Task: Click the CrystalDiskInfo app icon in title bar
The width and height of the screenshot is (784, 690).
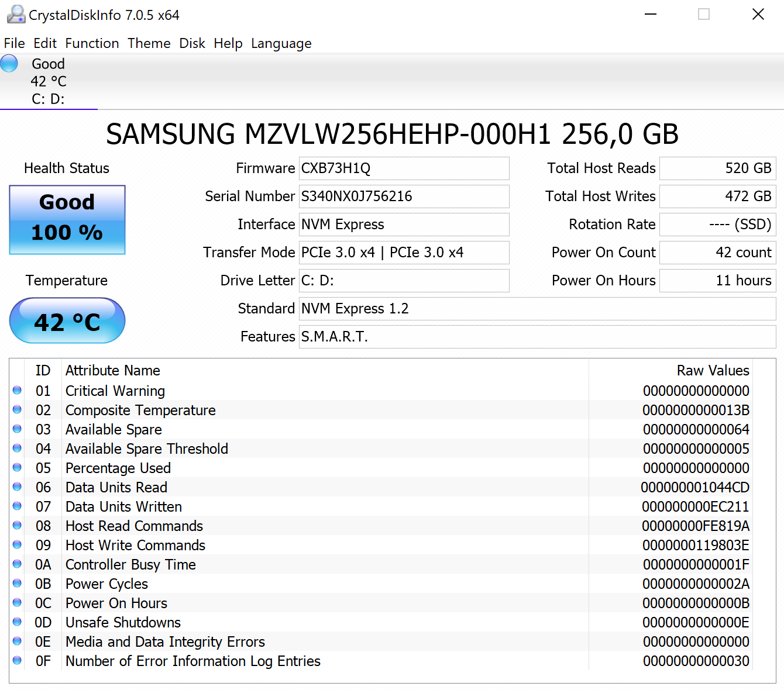Action: pos(16,15)
